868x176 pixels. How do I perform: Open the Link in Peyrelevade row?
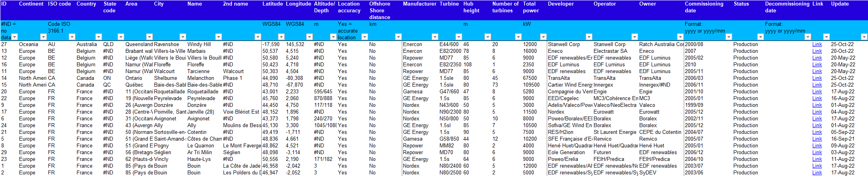[x=817, y=99]
